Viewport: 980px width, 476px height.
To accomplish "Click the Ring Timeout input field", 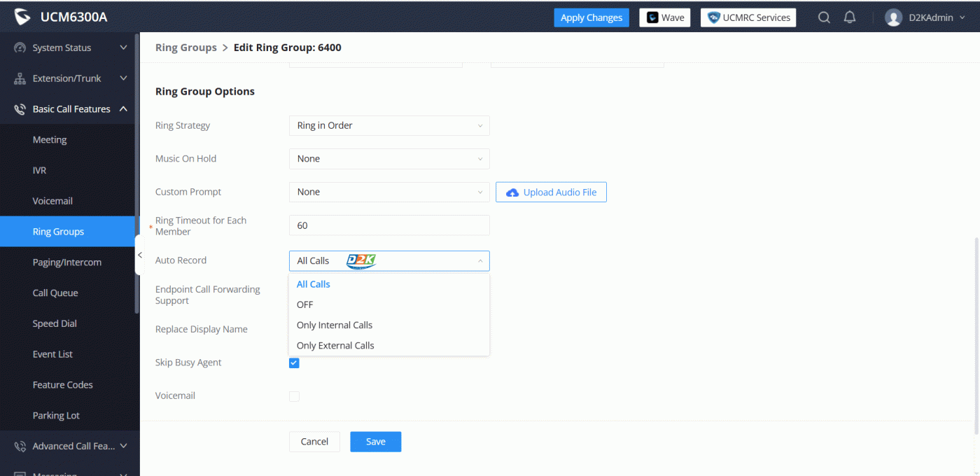I will click(x=388, y=225).
